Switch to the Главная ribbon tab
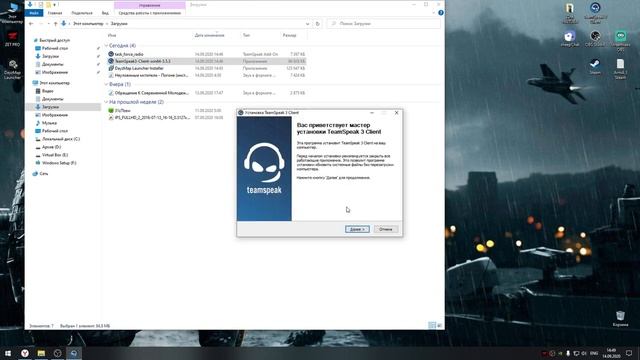The image size is (640, 360). click(x=55, y=13)
